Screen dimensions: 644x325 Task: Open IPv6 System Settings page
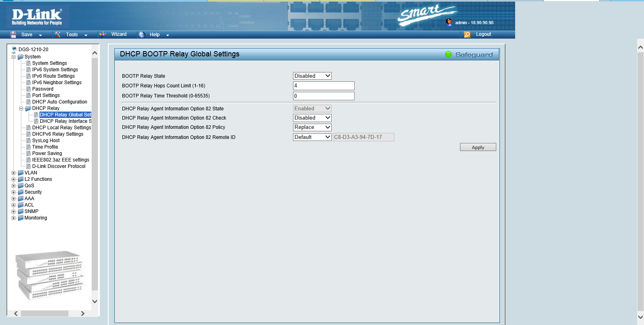click(x=55, y=70)
